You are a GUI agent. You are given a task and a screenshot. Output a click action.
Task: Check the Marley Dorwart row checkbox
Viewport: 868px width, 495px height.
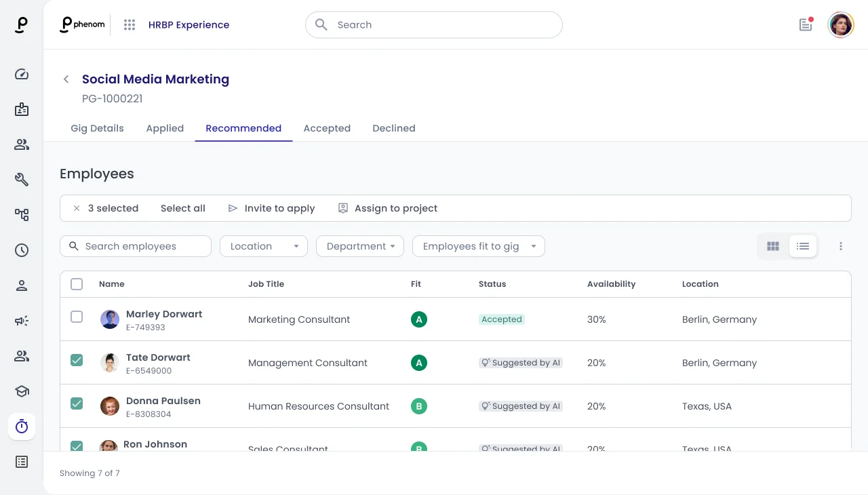tap(77, 317)
